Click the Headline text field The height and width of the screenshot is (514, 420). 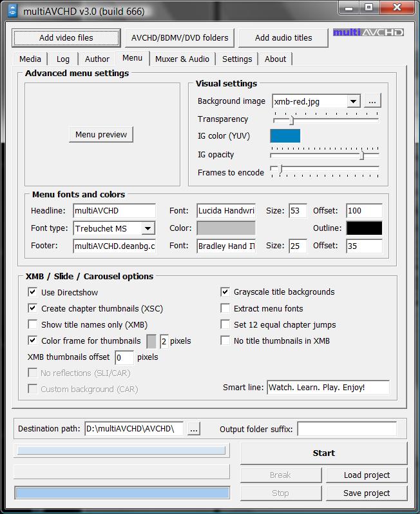click(114, 210)
